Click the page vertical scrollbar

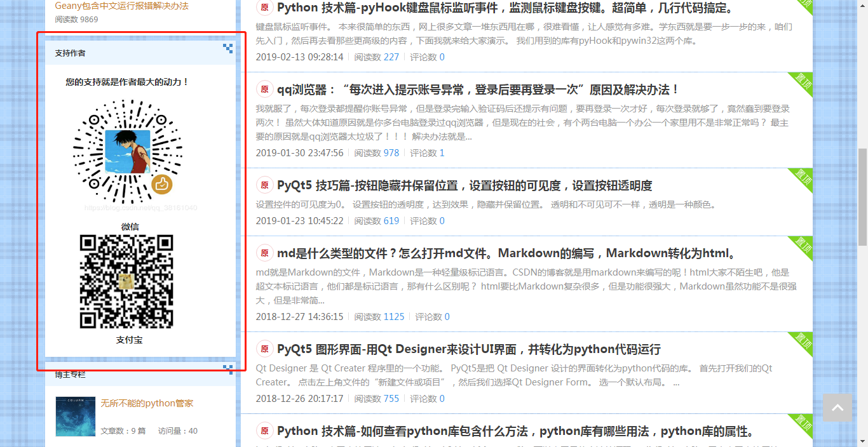pyautogui.click(x=862, y=197)
